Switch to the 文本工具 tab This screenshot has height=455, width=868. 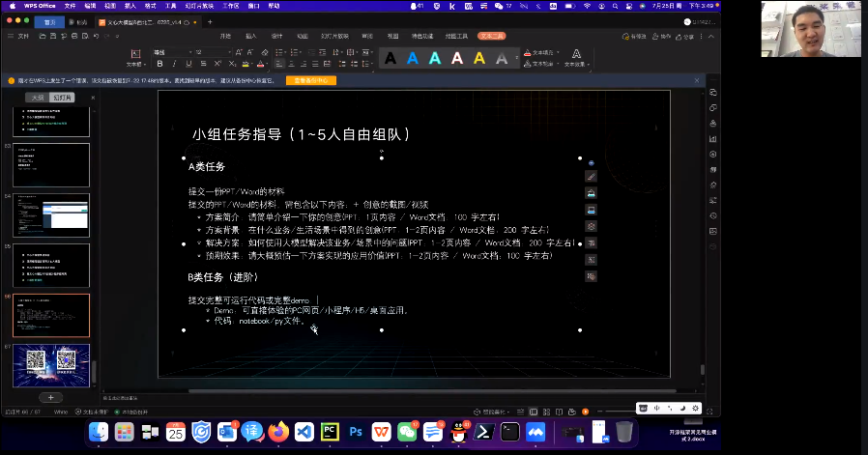[x=490, y=36]
